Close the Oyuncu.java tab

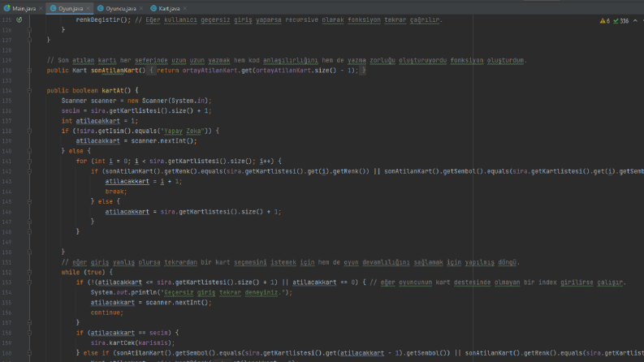[141, 8]
